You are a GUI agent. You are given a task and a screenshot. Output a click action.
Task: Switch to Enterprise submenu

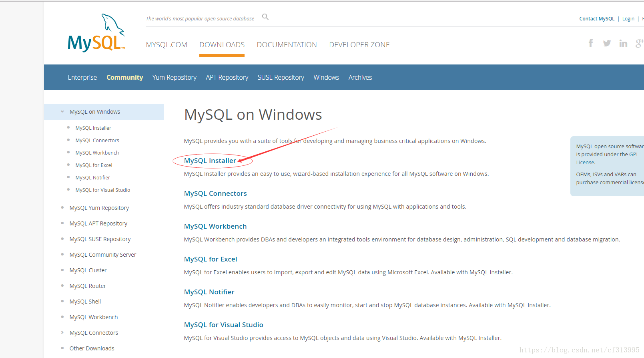[x=82, y=77]
